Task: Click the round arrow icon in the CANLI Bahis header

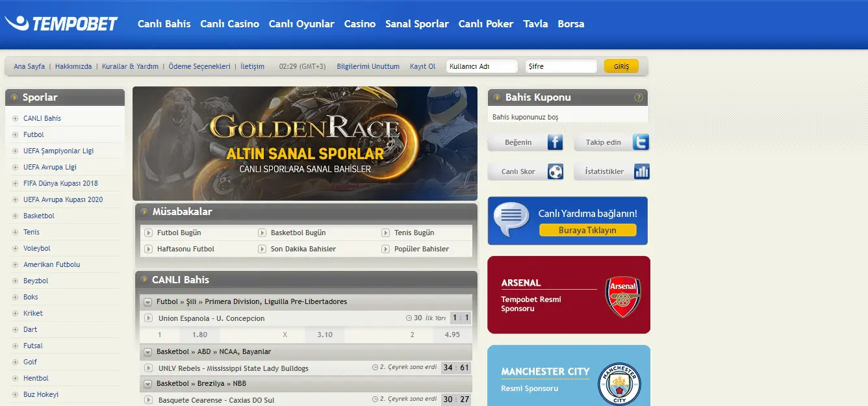Action: pos(144,280)
